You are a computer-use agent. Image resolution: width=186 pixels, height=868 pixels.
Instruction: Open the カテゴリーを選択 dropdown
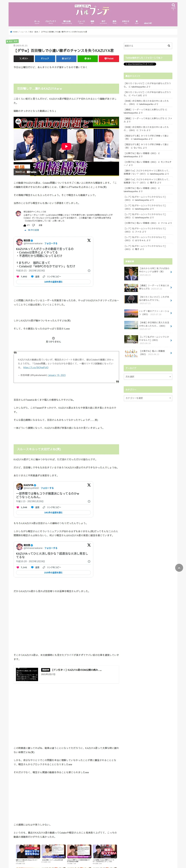click(148, 398)
